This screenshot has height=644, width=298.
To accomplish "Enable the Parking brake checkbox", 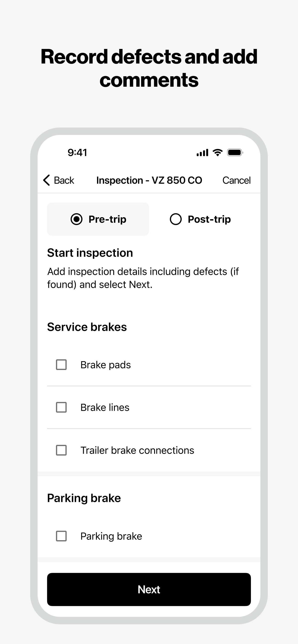I will (61, 536).
